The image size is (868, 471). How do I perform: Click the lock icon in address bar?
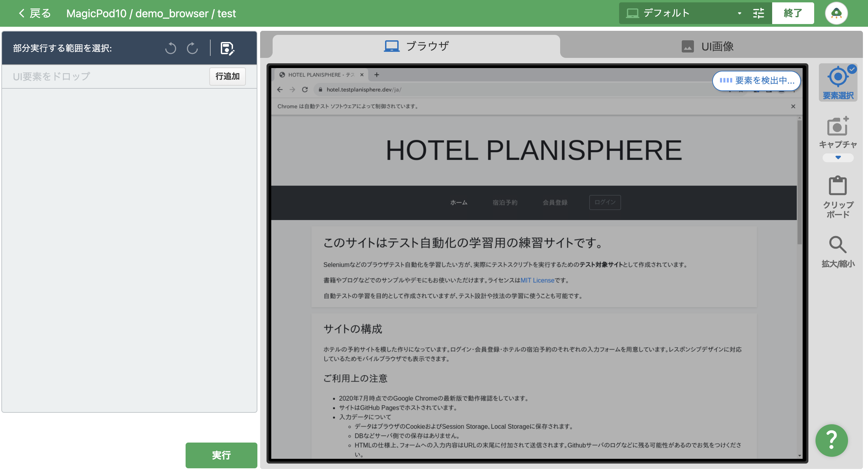[320, 89]
